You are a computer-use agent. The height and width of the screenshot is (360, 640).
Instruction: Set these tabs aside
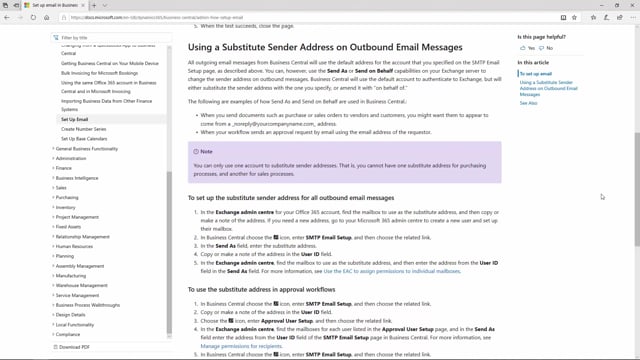click(x=16, y=5)
